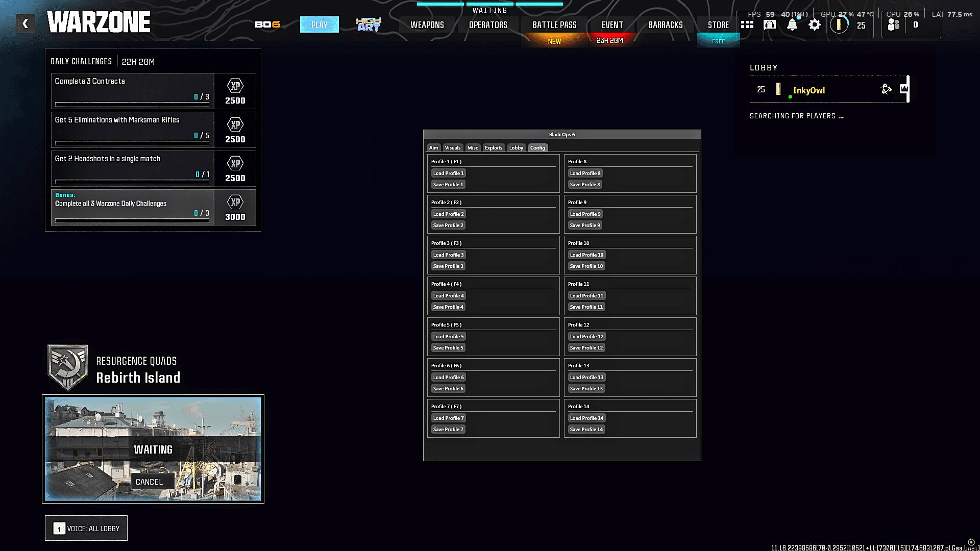Click Load Profile 10 button
Viewport: 980px width, 551px height.
[586, 255]
